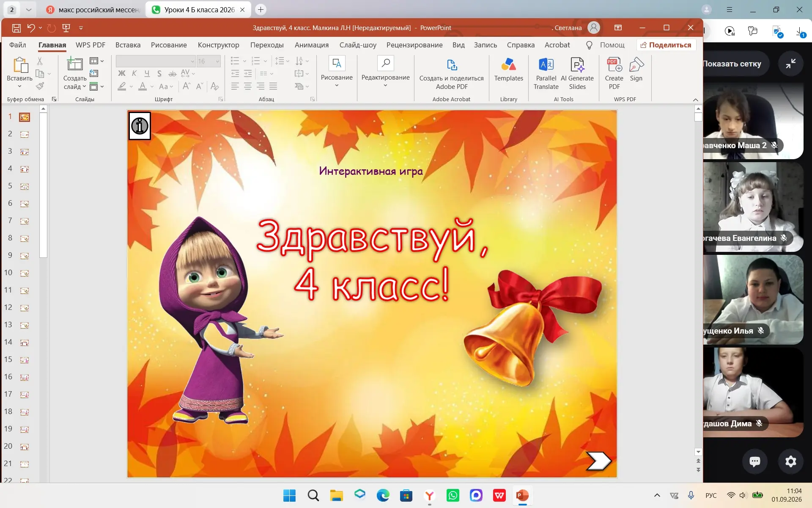Open the Анимация tab
Image resolution: width=812 pixels, height=508 pixels.
(312, 45)
